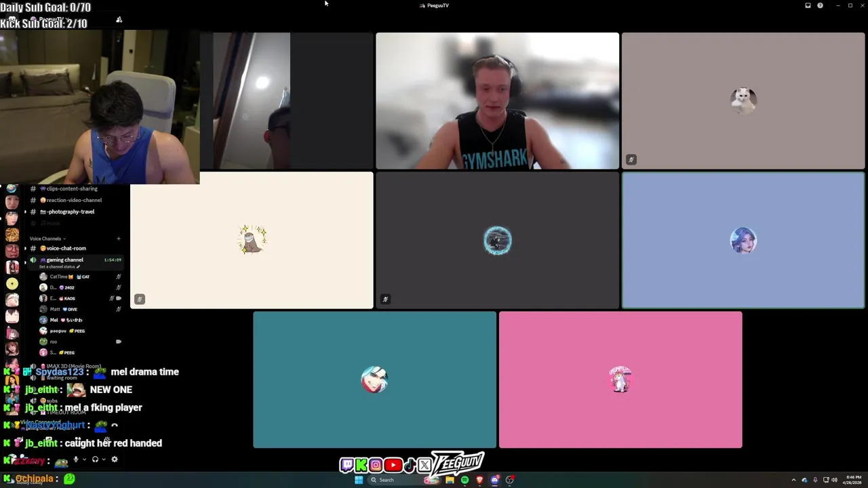This screenshot has width=868, height=488.
Task: Click the muted icon on cream tile
Action: point(139,299)
